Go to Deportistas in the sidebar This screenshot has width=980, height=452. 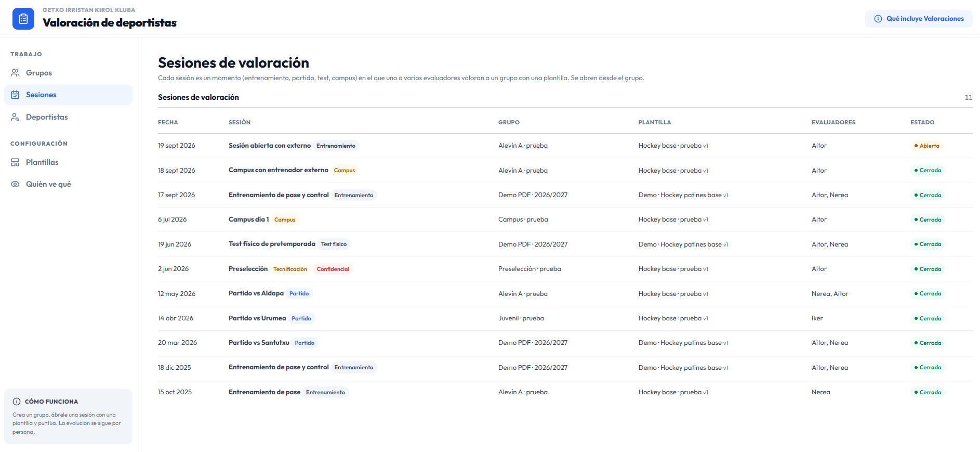(68, 117)
